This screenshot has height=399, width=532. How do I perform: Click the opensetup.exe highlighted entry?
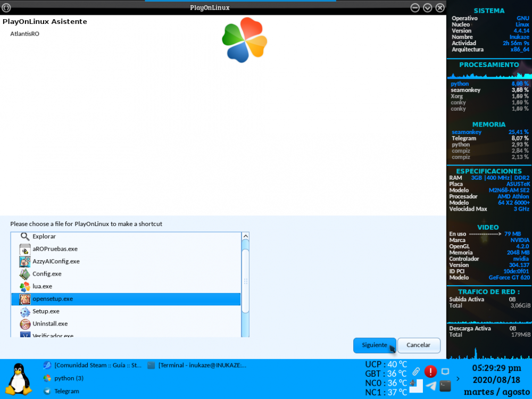coord(52,299)
